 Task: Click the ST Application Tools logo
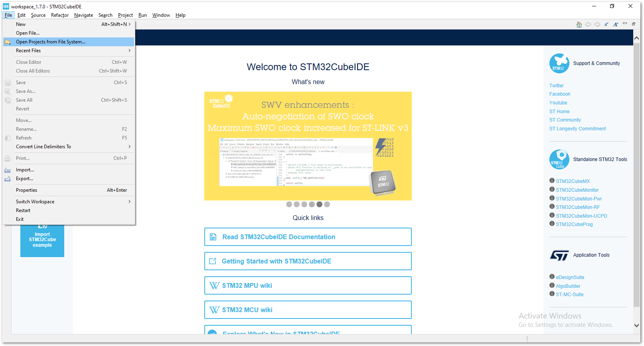[559, 255]
